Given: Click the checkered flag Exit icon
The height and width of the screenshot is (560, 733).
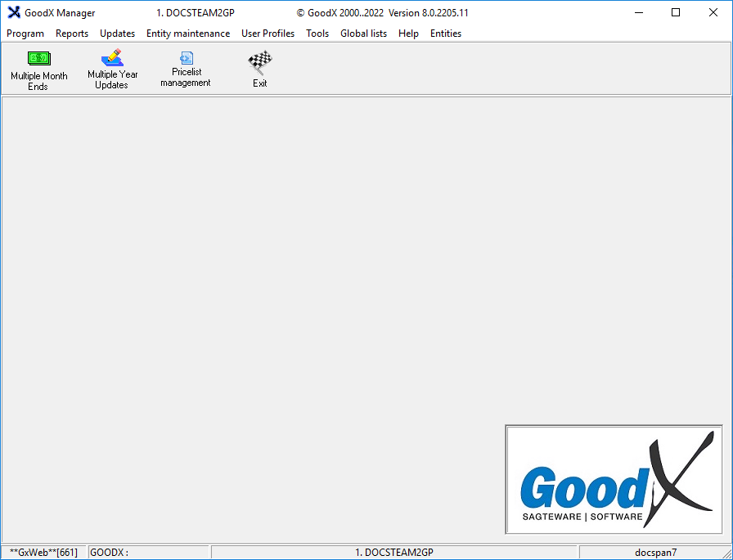Looking at the screenshot, I should point(260,63).
